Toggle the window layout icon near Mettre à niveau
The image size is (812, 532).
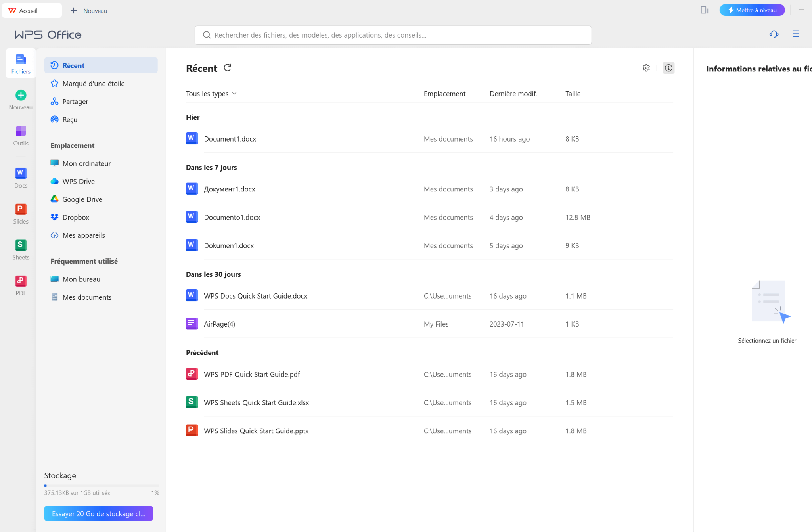coord(704,10)
